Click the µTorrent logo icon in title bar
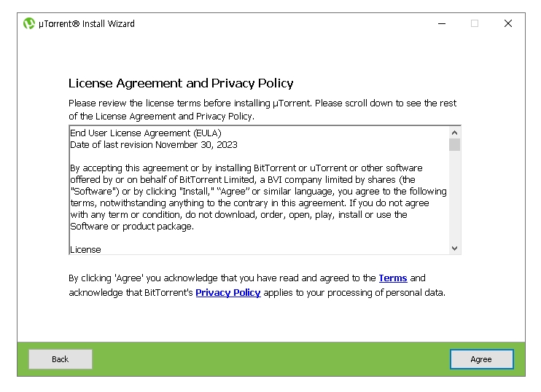541x392 pixels. point(29,23)
